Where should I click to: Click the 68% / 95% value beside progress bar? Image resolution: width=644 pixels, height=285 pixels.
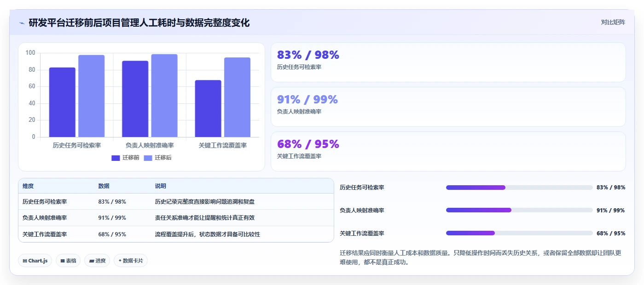tap(611, 233)
